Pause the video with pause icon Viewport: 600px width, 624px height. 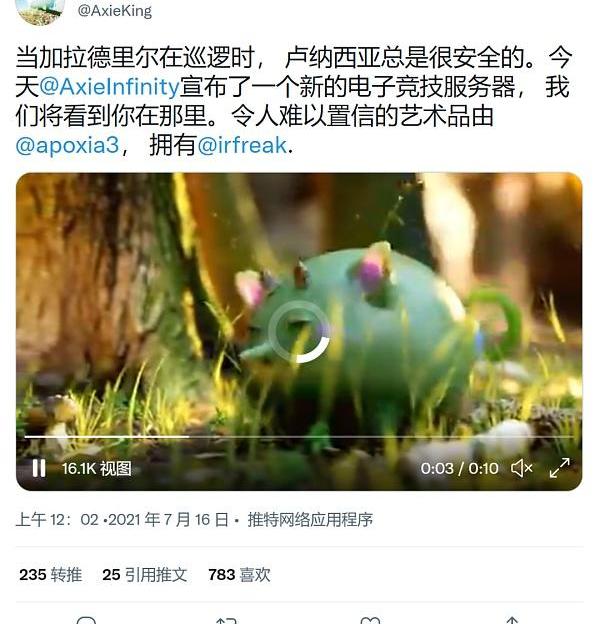[39, 468]
